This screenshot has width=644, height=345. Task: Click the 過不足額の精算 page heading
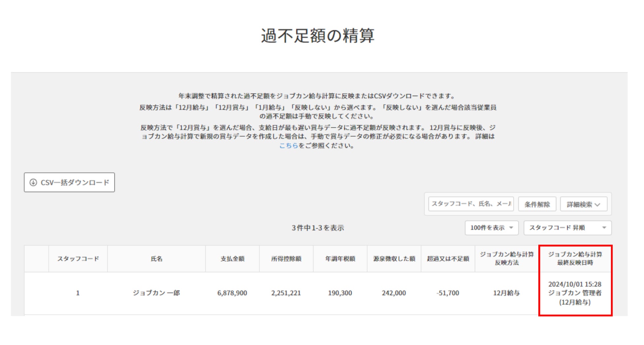point(318,35)
